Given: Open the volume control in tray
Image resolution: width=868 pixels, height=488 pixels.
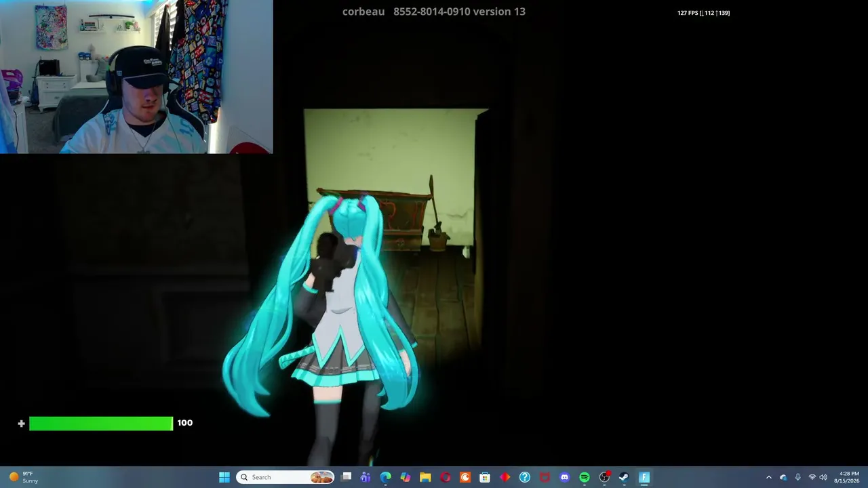Looking at the screenshot, I should point(823,477).
